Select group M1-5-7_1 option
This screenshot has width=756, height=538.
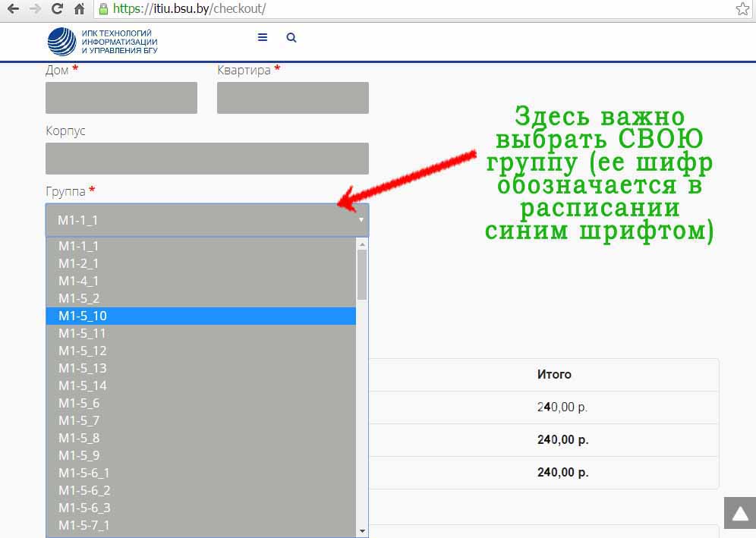pos(200,525)
